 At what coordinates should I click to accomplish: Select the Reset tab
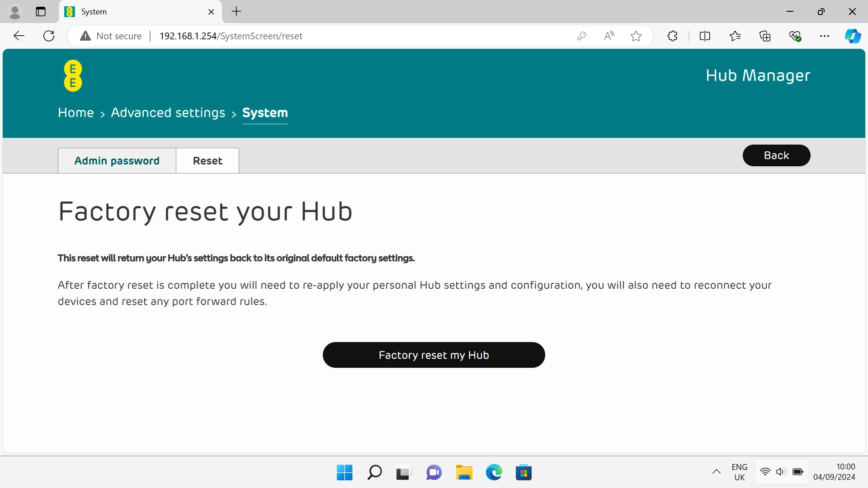pyautogui.click(x=207, y=160)
